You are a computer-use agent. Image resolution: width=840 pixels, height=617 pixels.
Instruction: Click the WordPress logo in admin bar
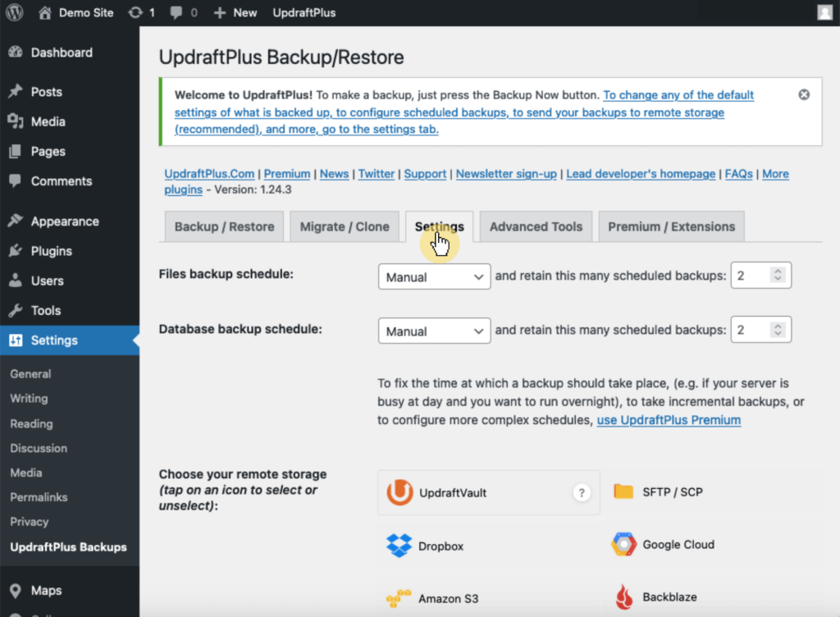point(15,12)
